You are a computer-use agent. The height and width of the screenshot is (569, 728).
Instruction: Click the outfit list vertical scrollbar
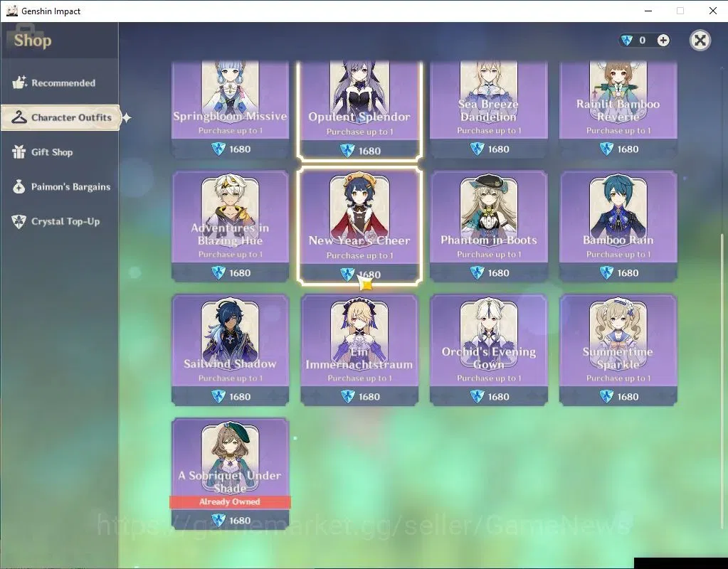[x=721, y=381]
